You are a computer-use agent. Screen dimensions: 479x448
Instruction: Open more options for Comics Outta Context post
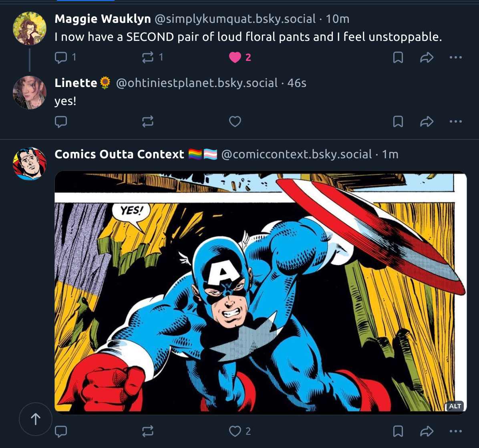pos(456,431)
